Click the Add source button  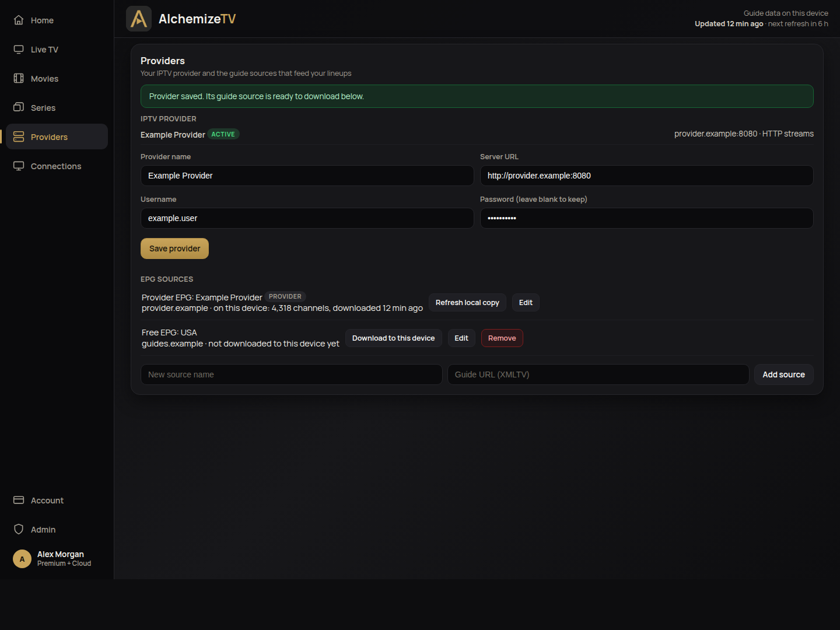(783, 374)
